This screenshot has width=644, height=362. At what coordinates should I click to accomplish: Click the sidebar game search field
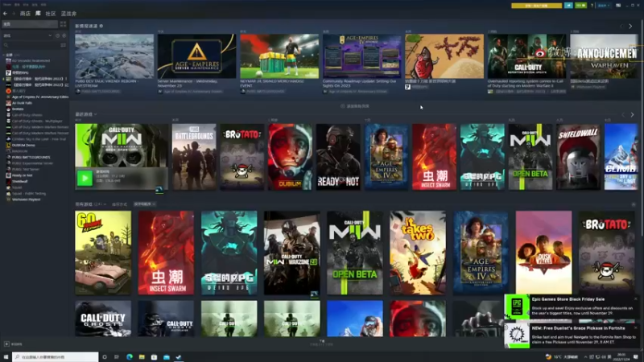tap(31, 45)
